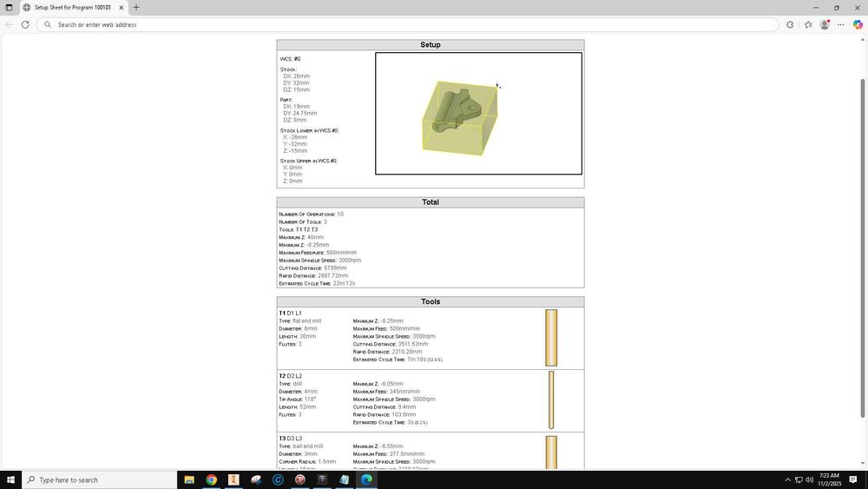Click the T3 D3 L3 tool heading
The image size is (868, 489).
tap(290, 439)
